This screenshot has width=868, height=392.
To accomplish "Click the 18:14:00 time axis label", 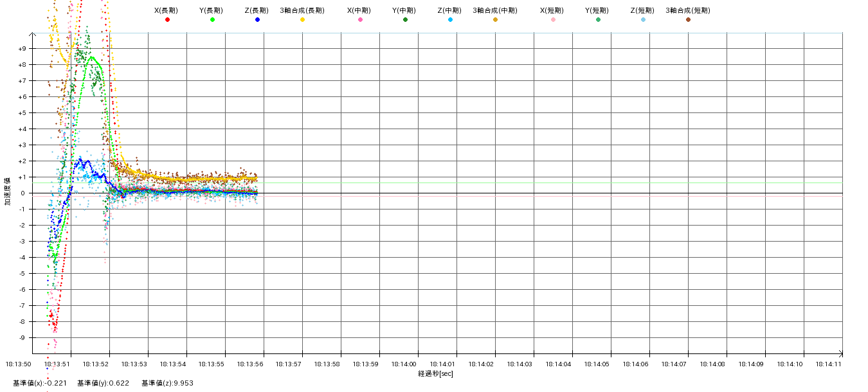I will coord(417,364).
